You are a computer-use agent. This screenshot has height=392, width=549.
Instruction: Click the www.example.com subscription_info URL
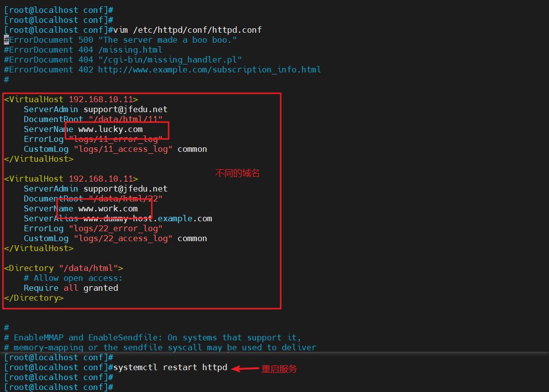[x=209, y=69]
